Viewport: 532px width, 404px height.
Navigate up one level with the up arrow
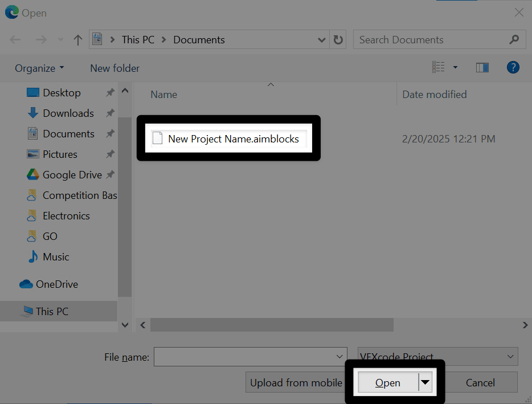tap(77, 39)
